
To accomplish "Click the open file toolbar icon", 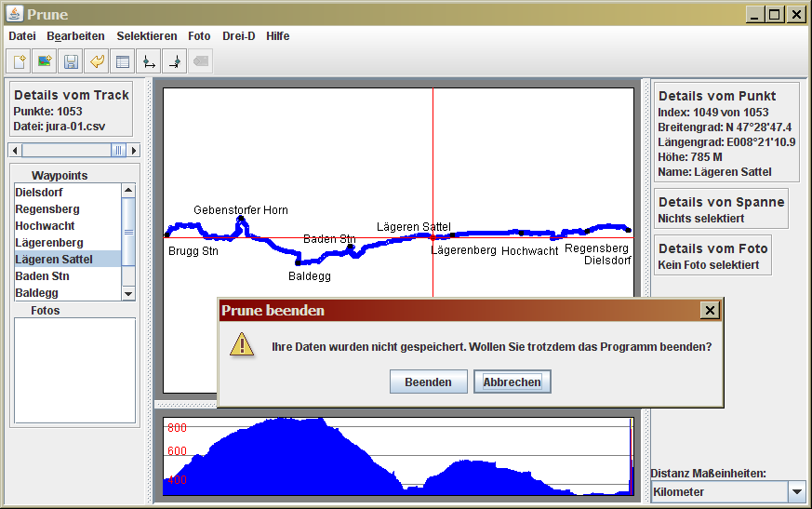I will [19, 61].
